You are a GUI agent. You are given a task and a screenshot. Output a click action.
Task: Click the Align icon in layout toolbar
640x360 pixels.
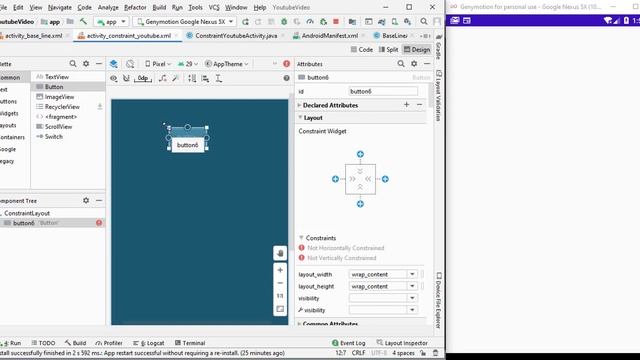click(205, 78)
